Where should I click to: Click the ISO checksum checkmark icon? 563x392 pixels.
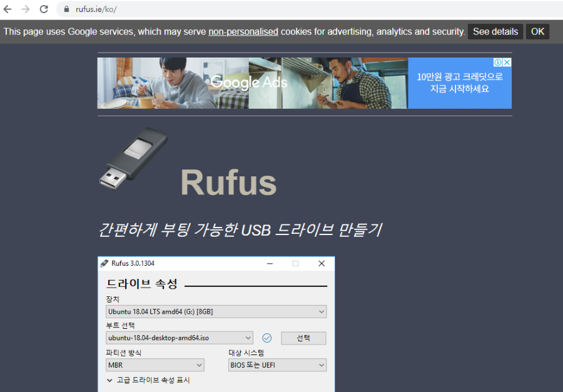point(266,338)
